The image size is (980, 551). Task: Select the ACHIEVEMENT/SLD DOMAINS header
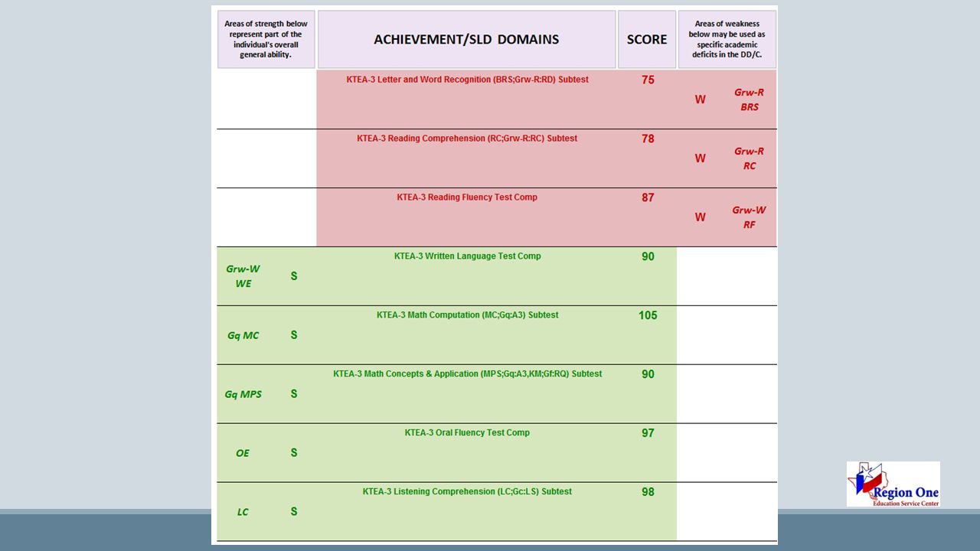click(466, 39)
